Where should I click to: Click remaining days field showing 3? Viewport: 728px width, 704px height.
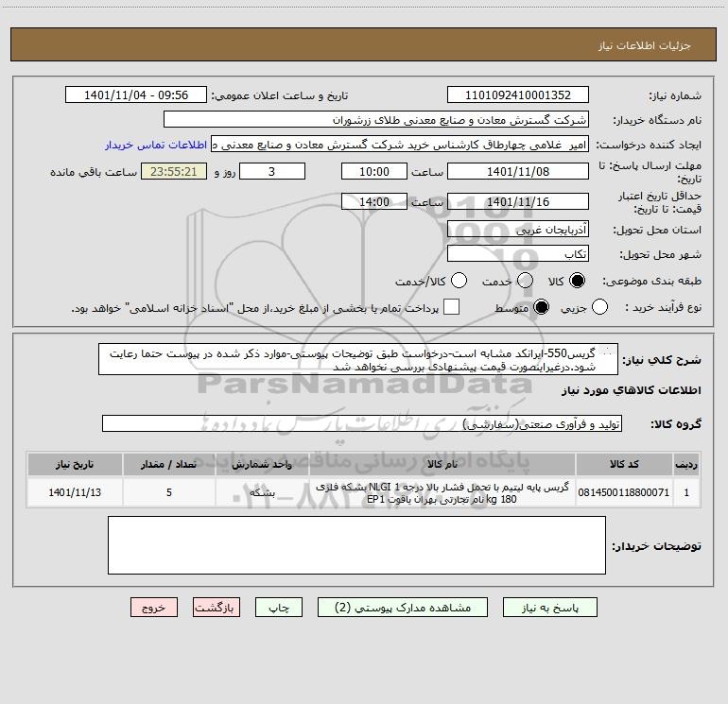tap(272, 171)
